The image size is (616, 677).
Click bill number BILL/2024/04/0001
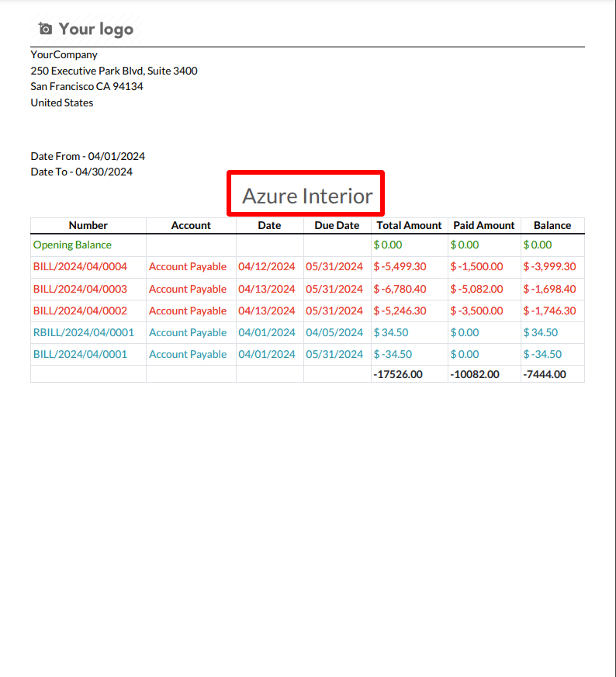pyautogui.click(x=80, y=355)
